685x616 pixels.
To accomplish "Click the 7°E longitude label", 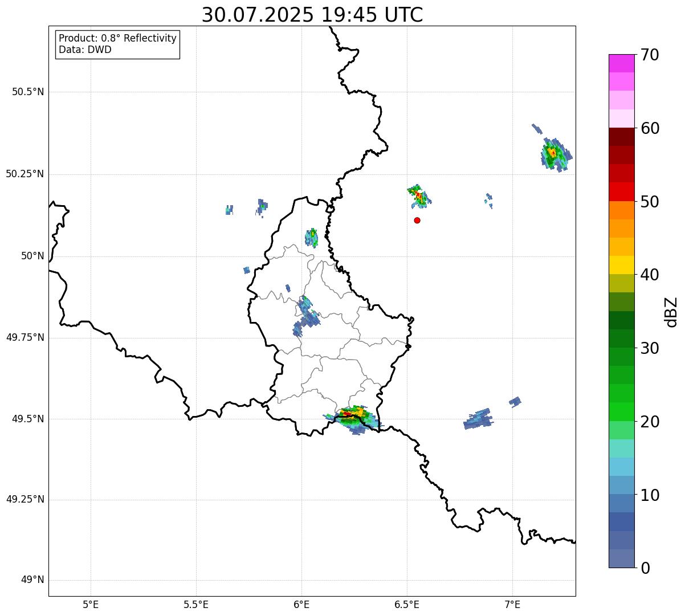I will pos(512,604).
